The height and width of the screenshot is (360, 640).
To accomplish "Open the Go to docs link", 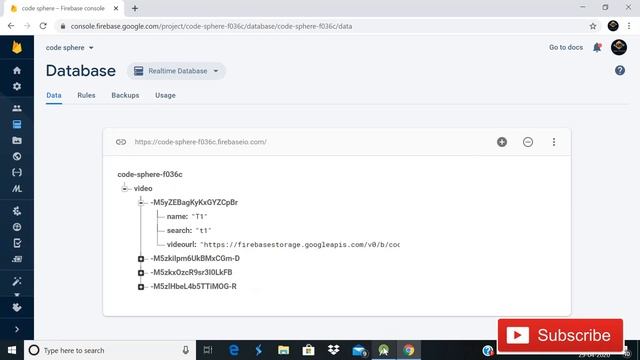I will pyautogui.click(x=566, y=47).
